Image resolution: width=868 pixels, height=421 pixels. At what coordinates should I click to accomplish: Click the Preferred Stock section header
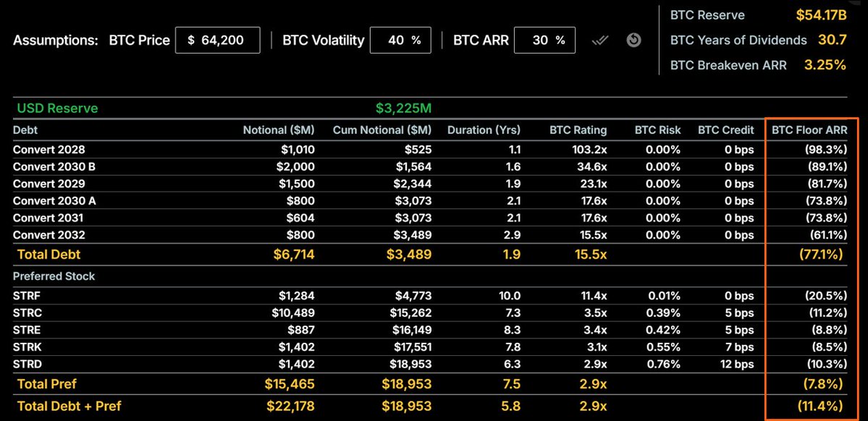tap(54, 276)
